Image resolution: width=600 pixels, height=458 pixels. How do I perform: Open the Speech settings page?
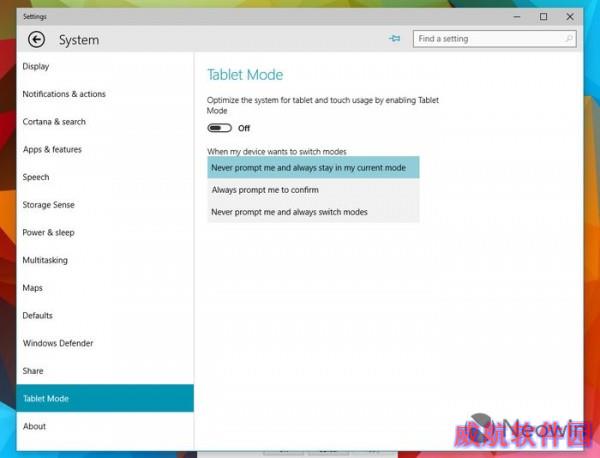(x=105, y=177)
